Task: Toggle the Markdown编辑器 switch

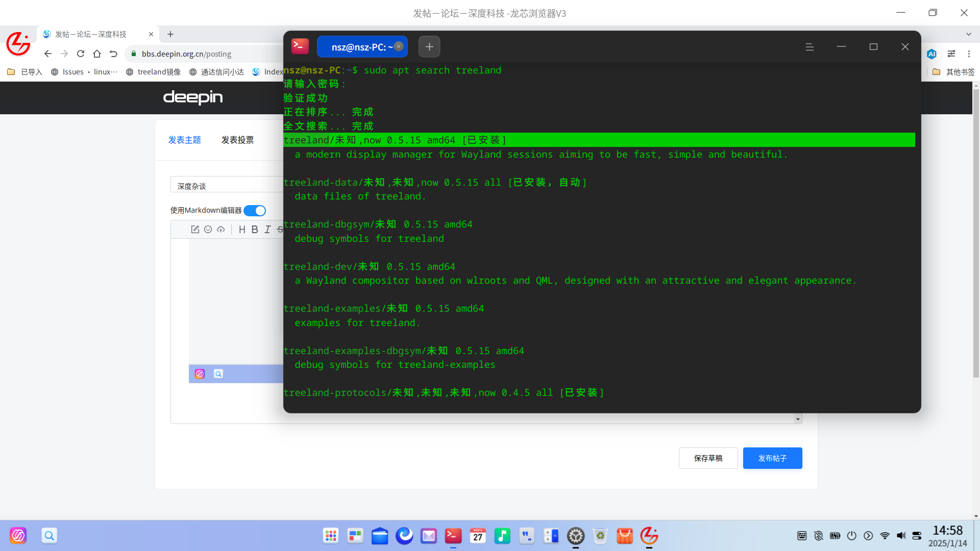Action: click(x=255, y=211)
